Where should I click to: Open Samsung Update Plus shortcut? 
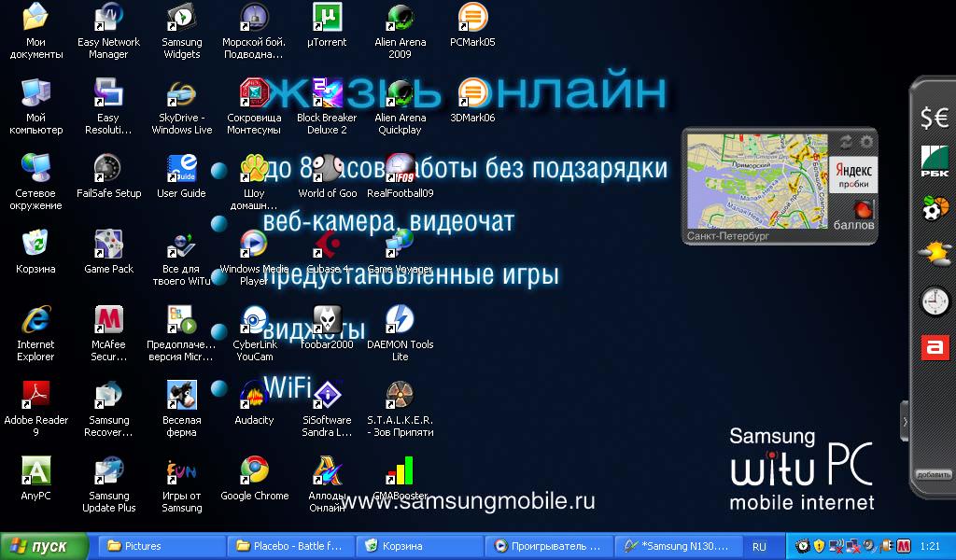click(108, 470)
